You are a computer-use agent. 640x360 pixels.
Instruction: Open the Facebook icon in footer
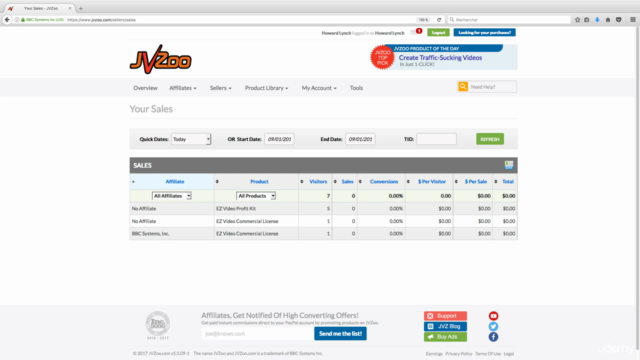[x=493, y=337]
